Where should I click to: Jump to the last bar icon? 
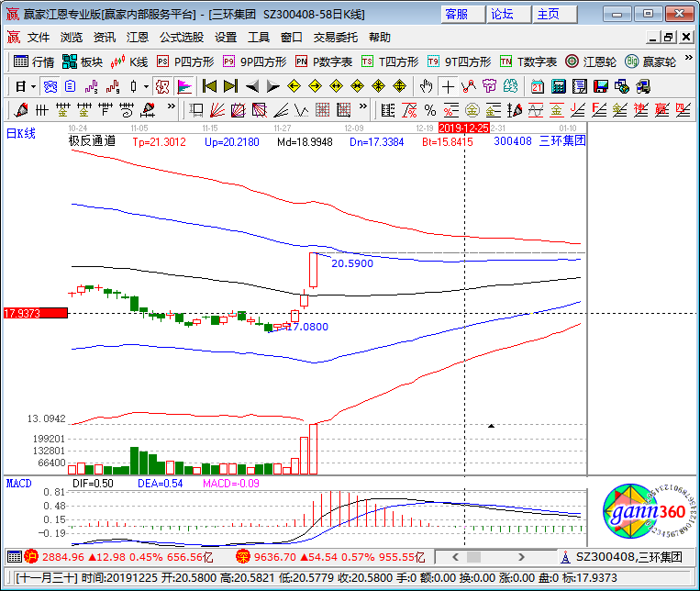[231, 86]
